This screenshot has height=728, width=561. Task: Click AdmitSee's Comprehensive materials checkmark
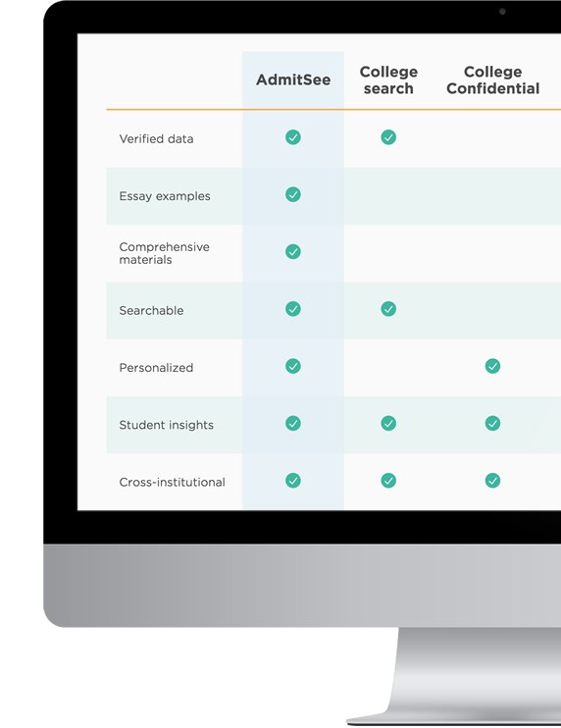point(293,251)
